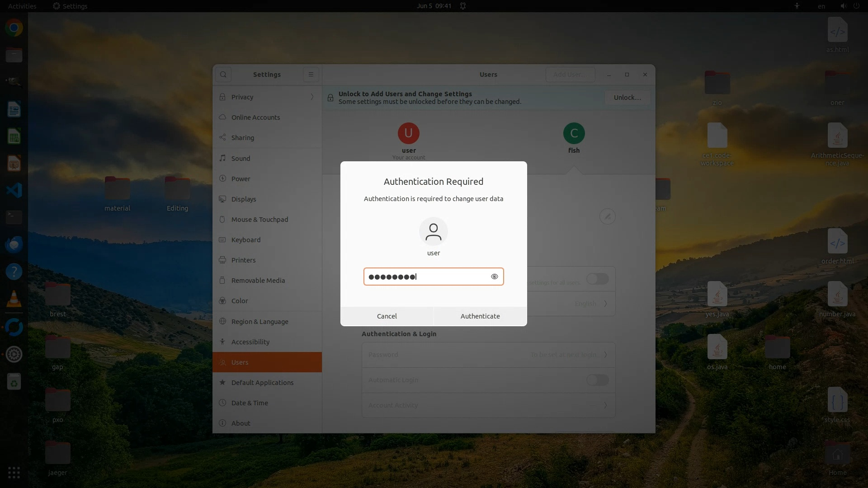This screenshot has height=488, width=868.
Task: Click the edit pencil icon for user name
Action: (x=607, y=216)
